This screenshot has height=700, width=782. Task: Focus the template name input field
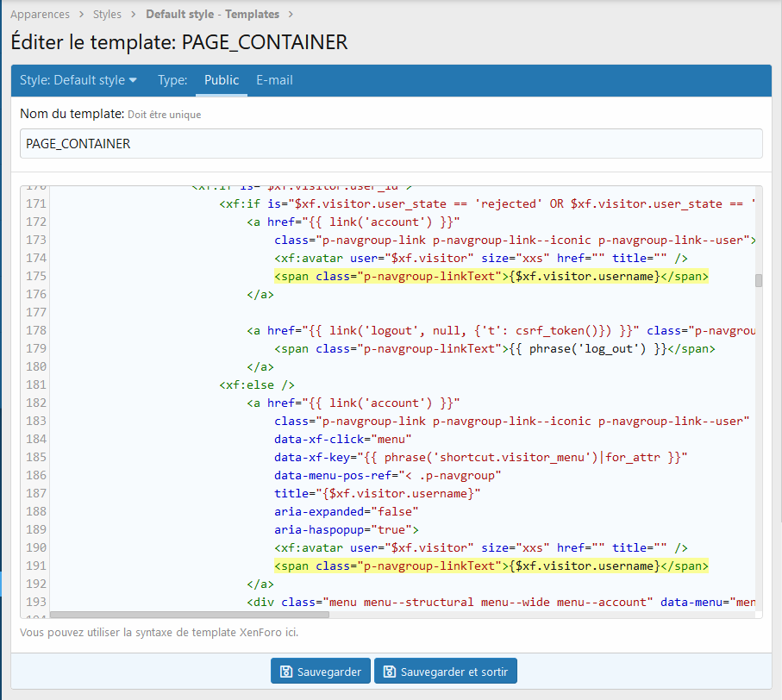pos(391,144)
